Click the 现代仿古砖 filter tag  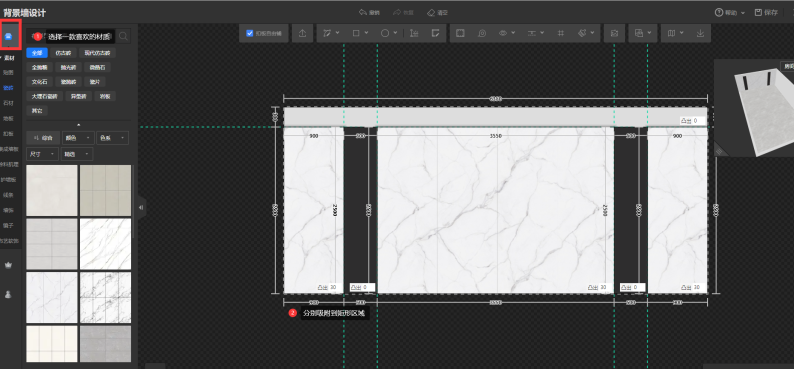(97, 53)
